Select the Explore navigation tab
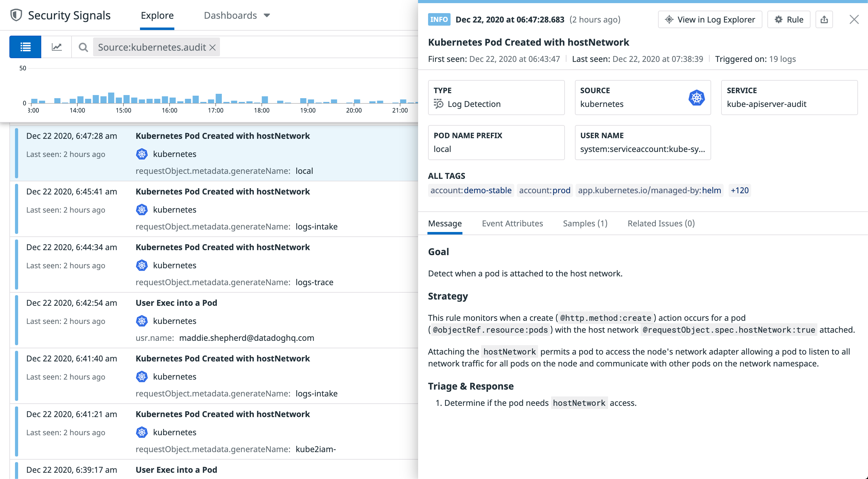Viewport: 868px width, 479px height. click(x=157, y=16)
